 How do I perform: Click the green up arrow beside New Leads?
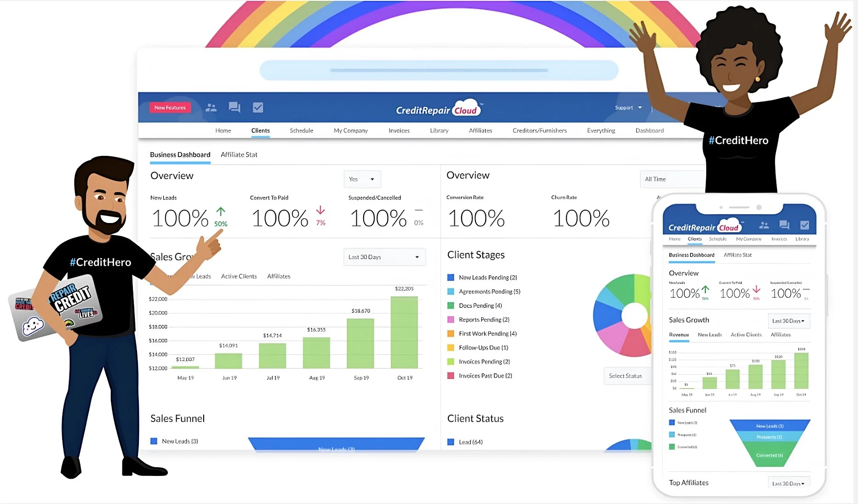pyautogui.click(x=221, y=212)
